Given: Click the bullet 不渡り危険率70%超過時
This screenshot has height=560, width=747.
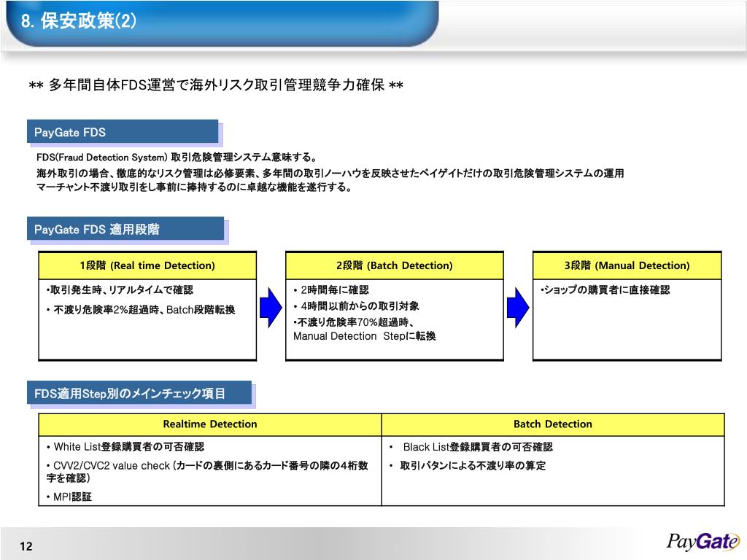Looking at the screenshot, I should (354, 322).
